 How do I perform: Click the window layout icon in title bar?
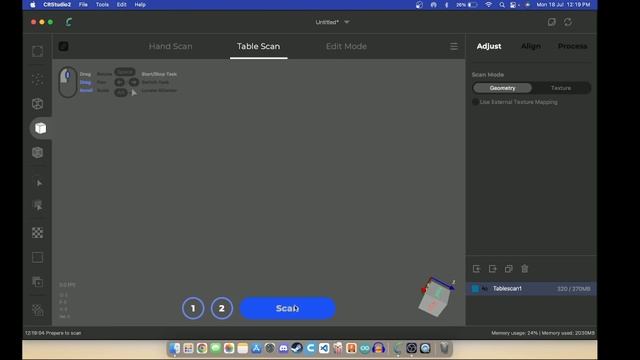click(551, 22)
